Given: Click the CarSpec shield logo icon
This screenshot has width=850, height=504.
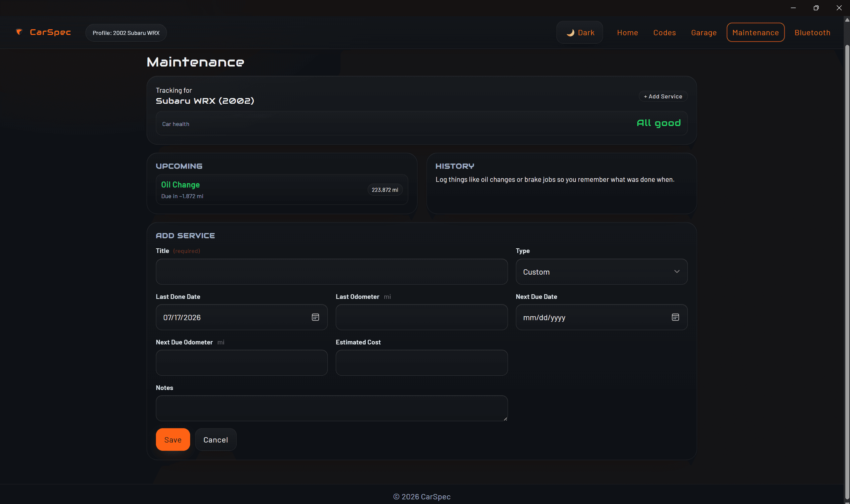Looking at the screenshot, I should coord(19,32).
